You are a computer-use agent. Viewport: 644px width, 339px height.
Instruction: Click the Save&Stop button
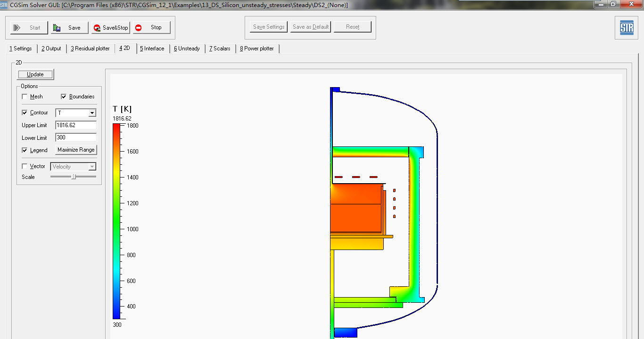tap(110, 28)
